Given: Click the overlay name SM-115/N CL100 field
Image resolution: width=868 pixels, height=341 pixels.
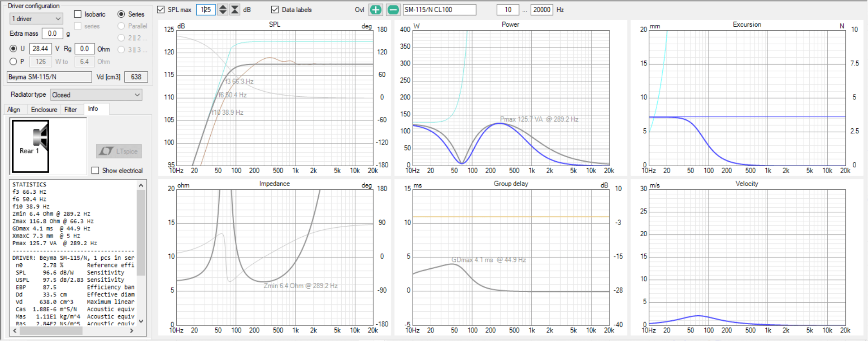Looking at the screenshot, I should [439, 9].
